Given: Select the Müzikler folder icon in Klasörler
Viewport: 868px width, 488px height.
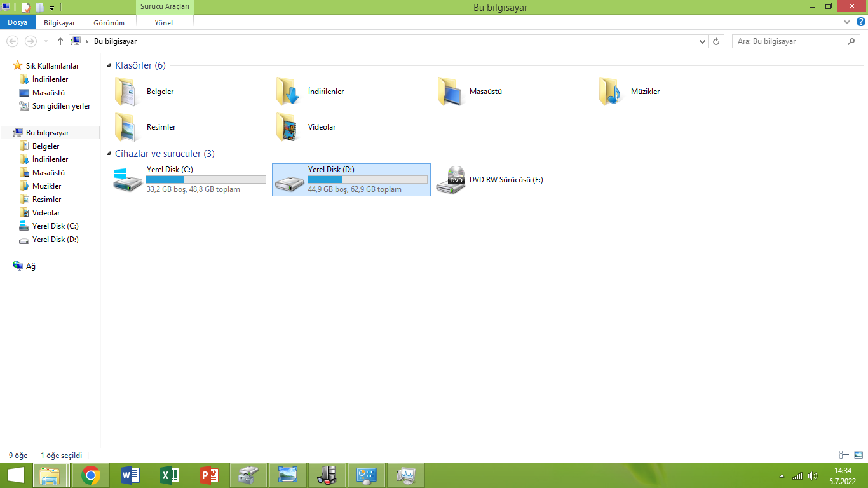Looking at the screenshot, I should [x=611, y=91].
